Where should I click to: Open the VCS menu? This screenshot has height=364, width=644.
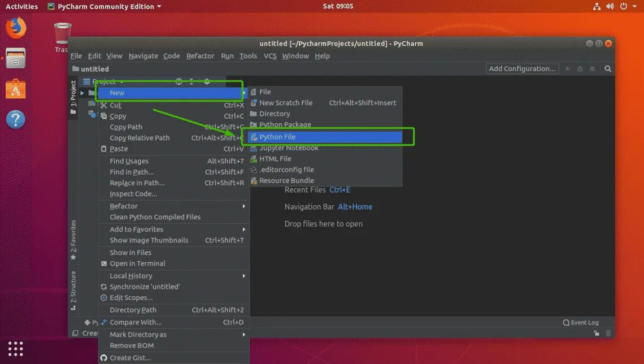click(x=270, y=56)
